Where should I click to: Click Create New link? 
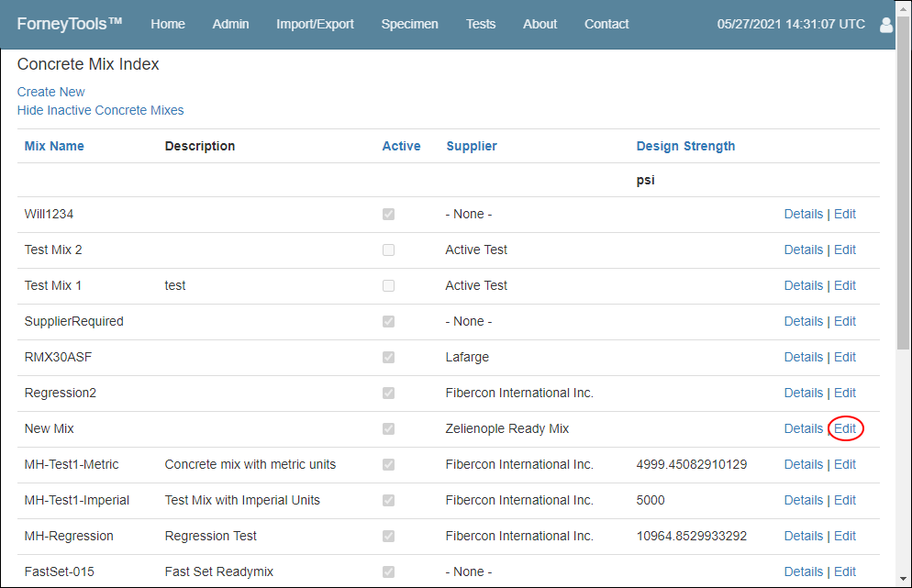coord(51,92)
